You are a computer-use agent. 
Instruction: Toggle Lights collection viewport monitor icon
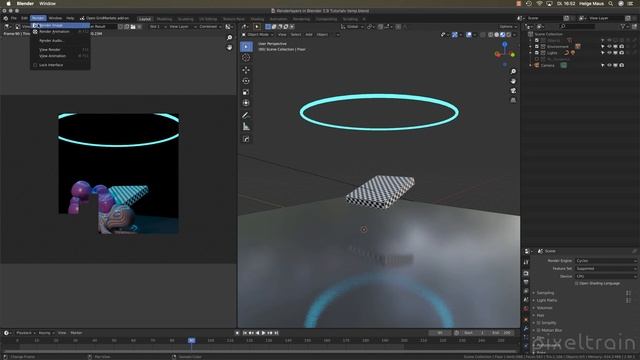(x=616, y=53)
